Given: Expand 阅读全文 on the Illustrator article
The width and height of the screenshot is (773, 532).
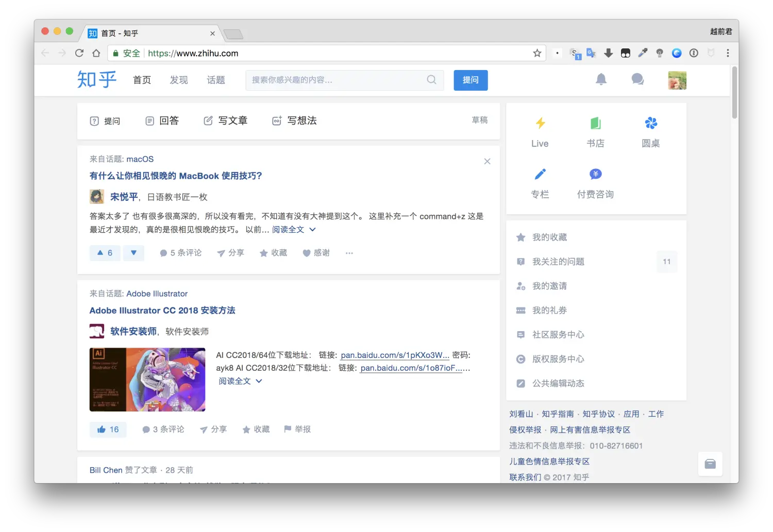Looking at the screenshot, I should tap(240, 381).
